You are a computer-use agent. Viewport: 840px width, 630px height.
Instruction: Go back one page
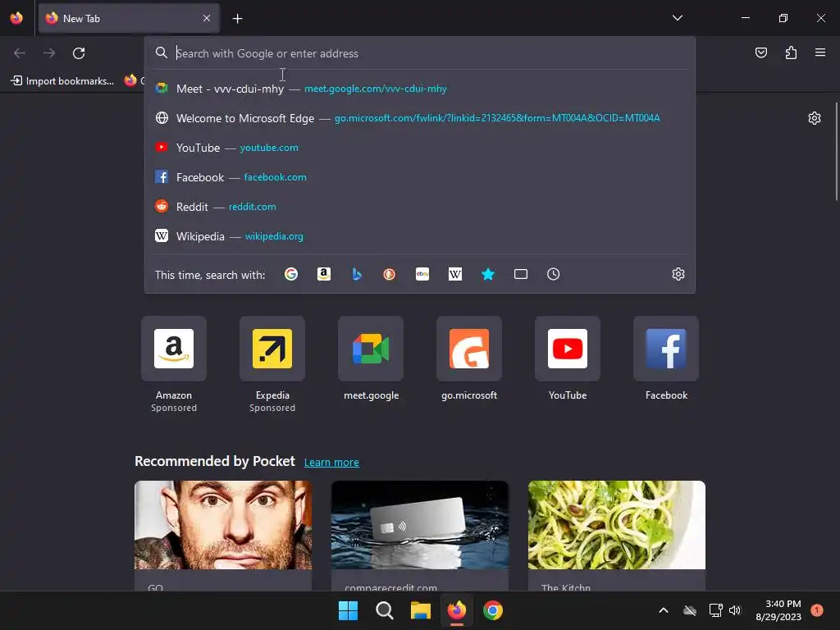(20, 53)
